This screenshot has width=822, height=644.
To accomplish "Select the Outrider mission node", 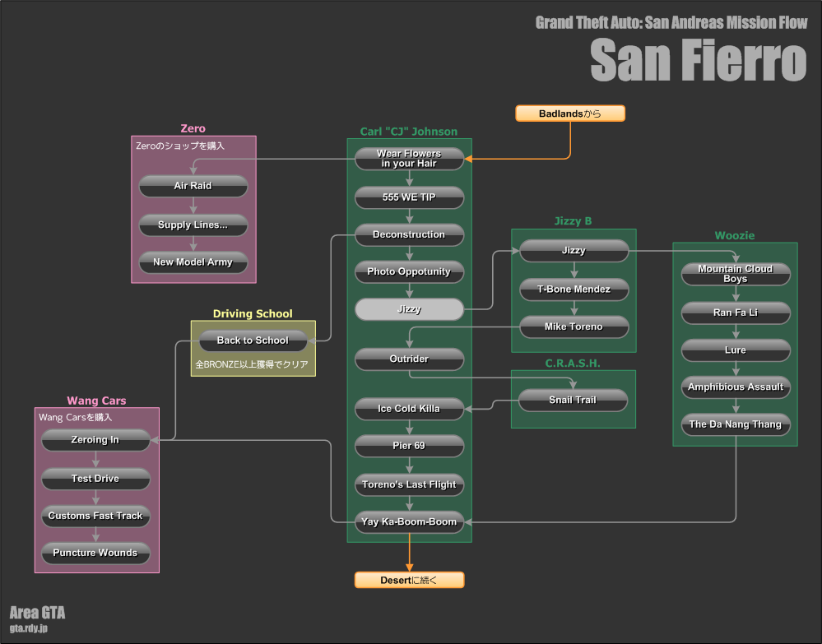I will pos(409,359).
